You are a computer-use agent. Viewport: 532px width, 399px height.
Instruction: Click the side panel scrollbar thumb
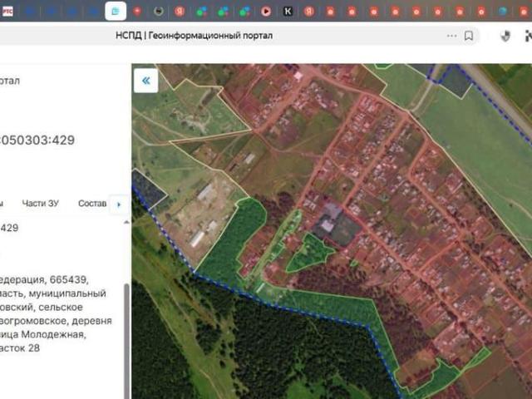pyautogui.click(x=126, y=341)
